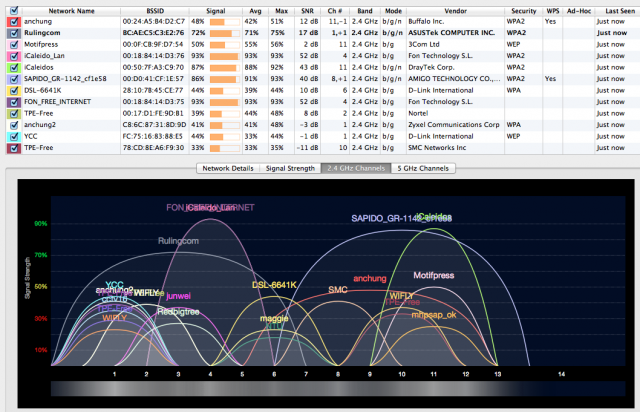Toggle the select-all checkbox in table header

pyautogui.click(x=14, y=11)
